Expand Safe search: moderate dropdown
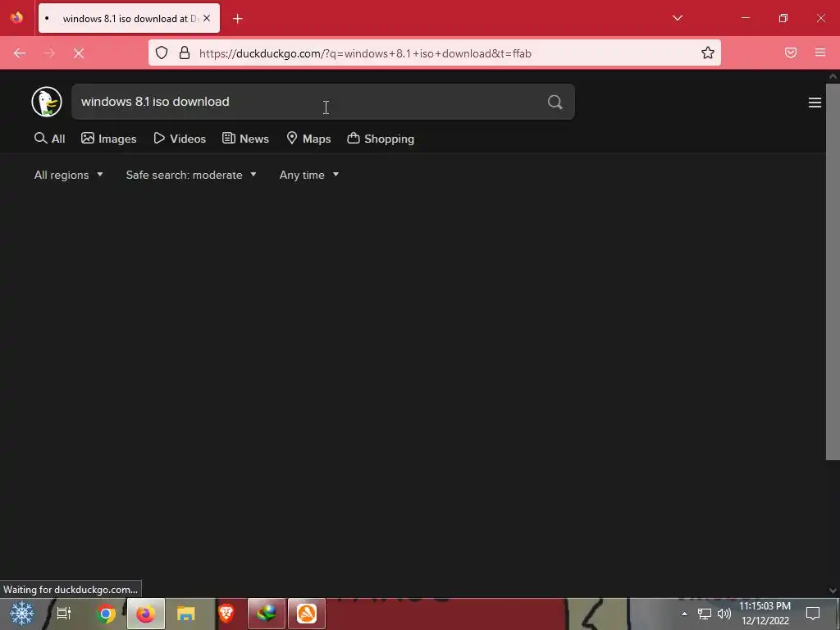 coord(191,176)
